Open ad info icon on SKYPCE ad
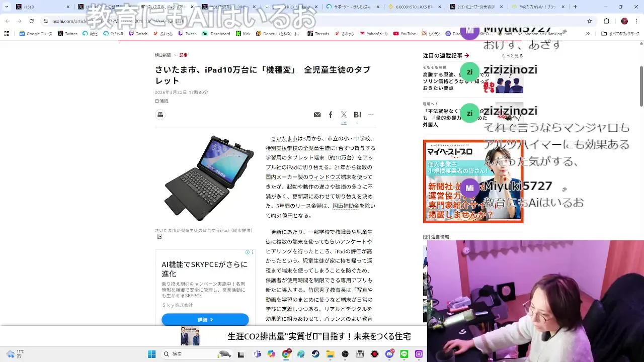Image resolution: width=644 pixels, height=362 pixels. coord(248,252)
